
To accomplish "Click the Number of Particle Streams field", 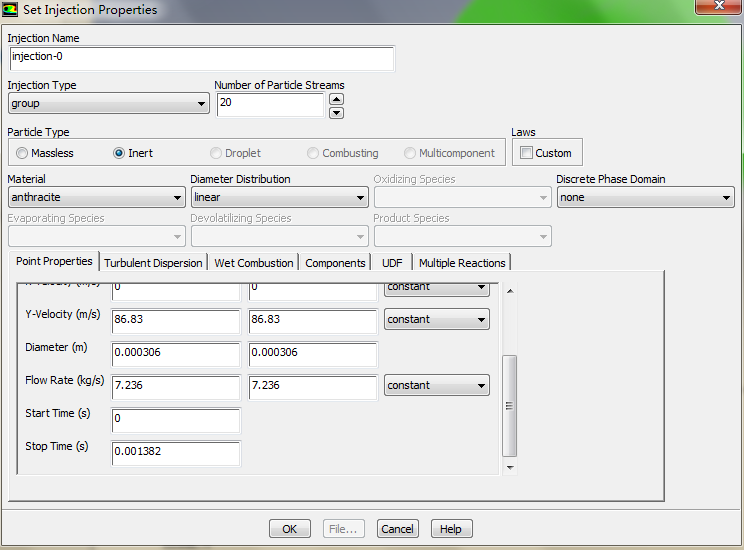I will [270, 105].
